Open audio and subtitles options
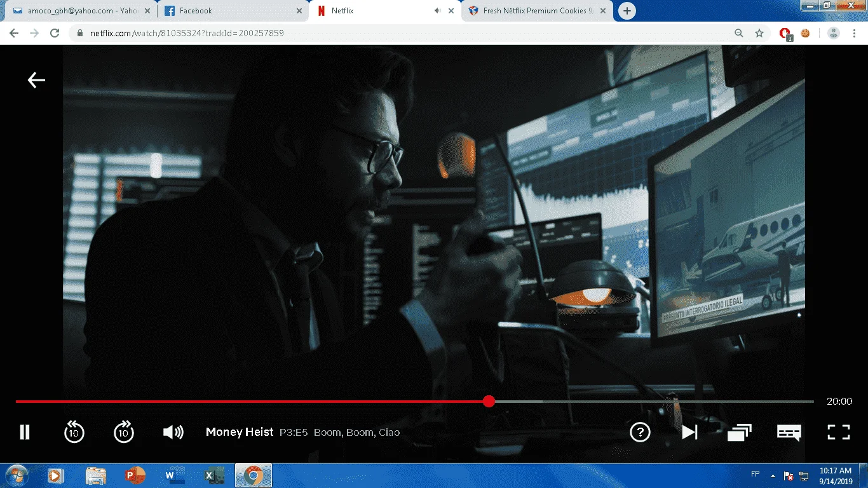 [x=789, y=432]
